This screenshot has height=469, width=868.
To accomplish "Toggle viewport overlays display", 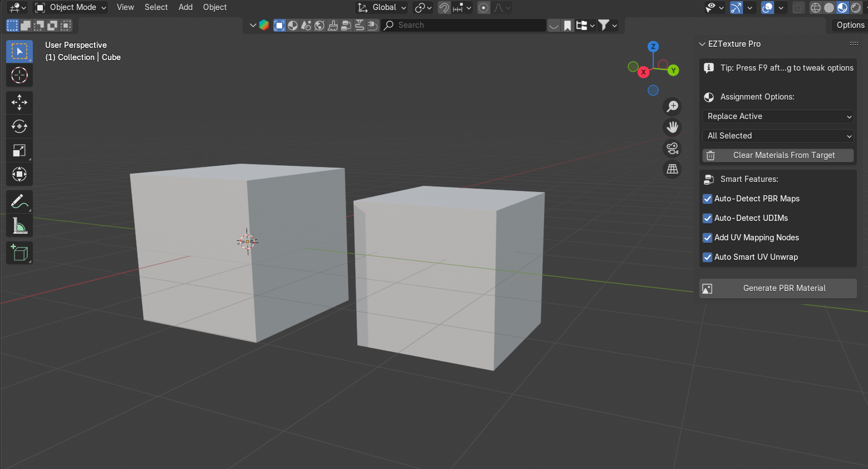I will point(767,7).
